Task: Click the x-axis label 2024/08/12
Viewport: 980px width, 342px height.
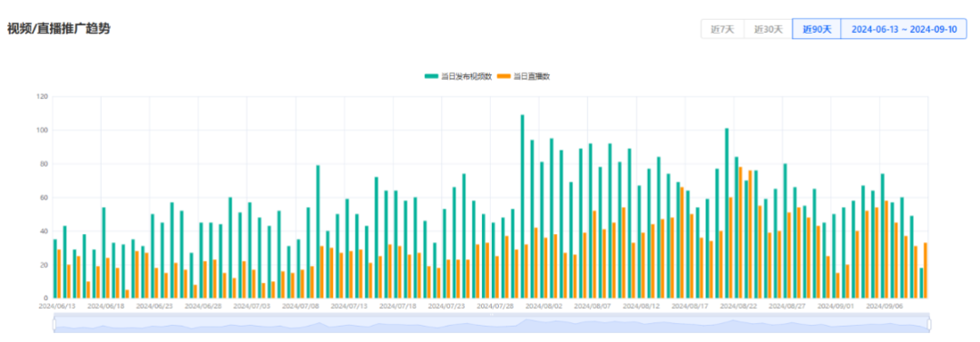Action: (x=641, y=307)
